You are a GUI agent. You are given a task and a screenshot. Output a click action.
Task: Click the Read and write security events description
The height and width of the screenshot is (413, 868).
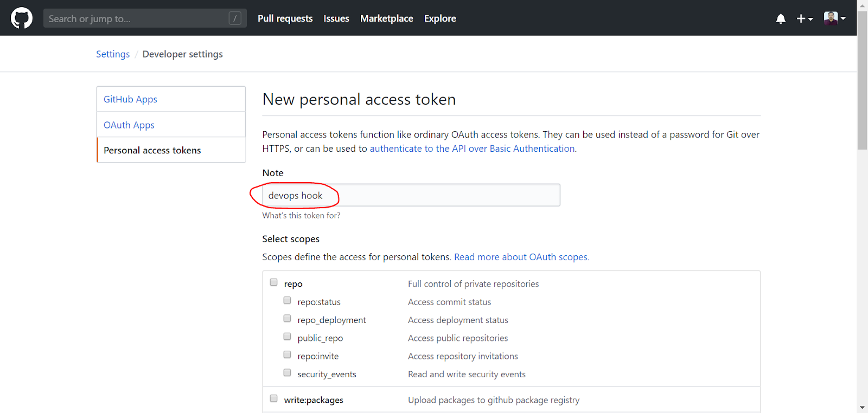click(467, 375)
